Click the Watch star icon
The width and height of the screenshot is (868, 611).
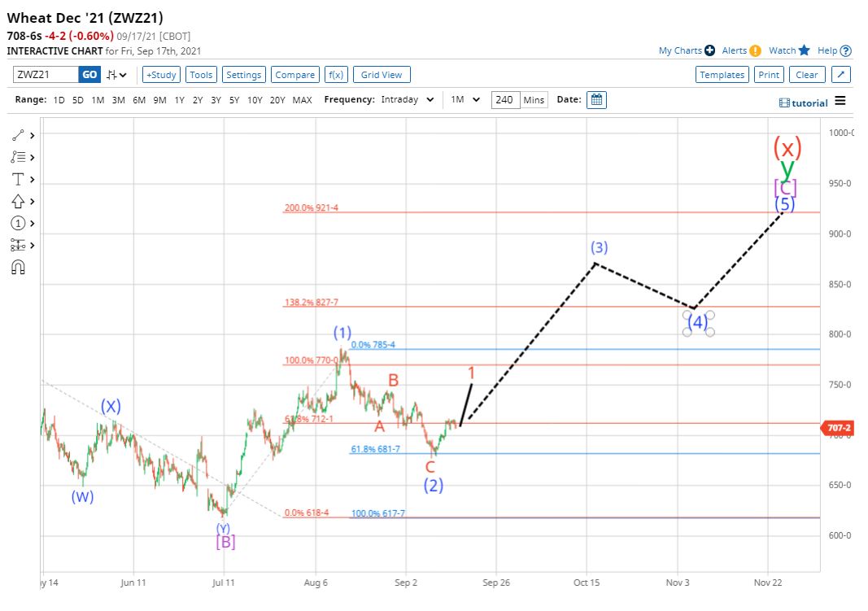point(805,50)
